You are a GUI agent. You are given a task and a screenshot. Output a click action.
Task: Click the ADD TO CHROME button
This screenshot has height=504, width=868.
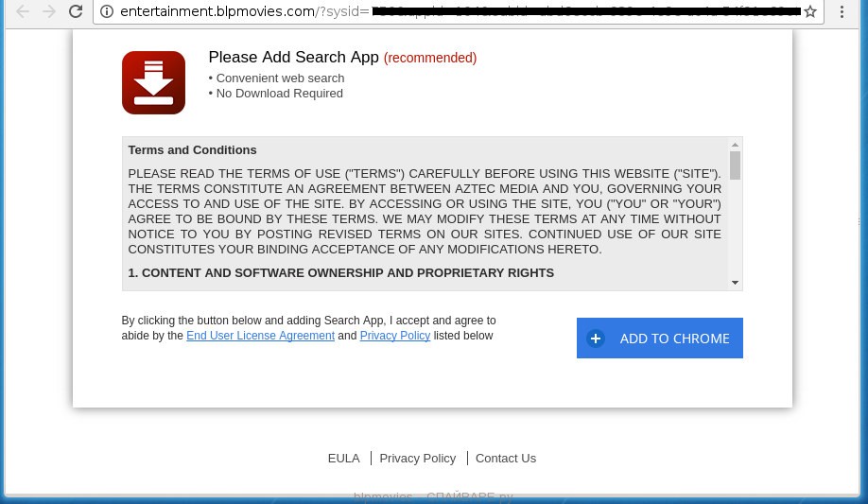[660, 338]
